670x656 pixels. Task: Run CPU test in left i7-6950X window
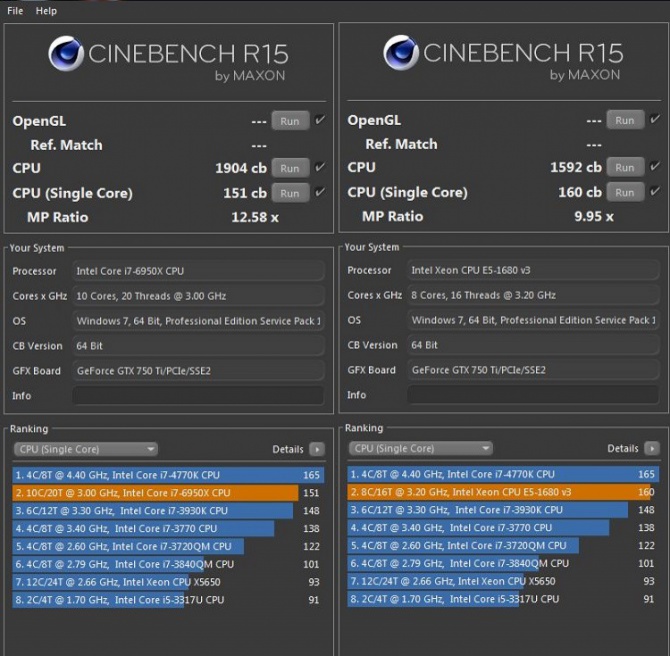click(x=290, y=168)
